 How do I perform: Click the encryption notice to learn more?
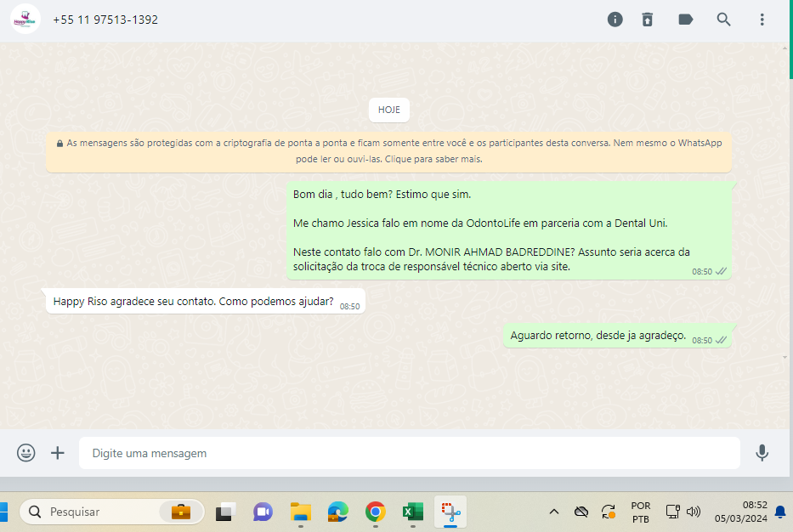click(x=389, y=151)
